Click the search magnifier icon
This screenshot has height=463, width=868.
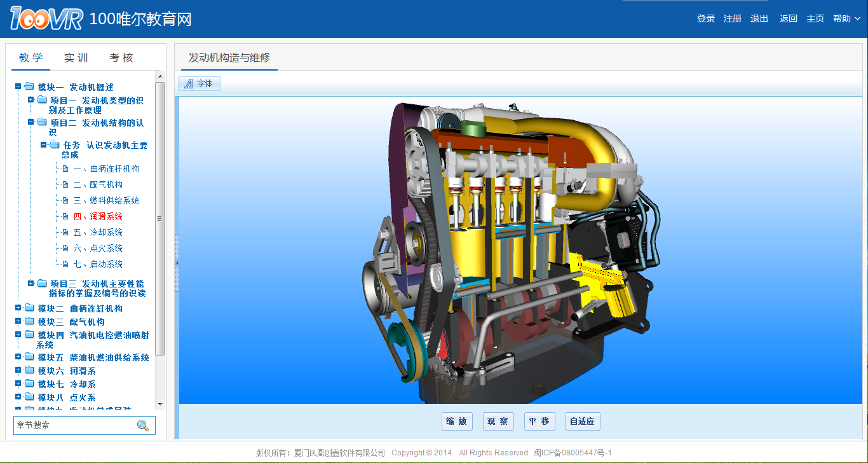[143, 425]
